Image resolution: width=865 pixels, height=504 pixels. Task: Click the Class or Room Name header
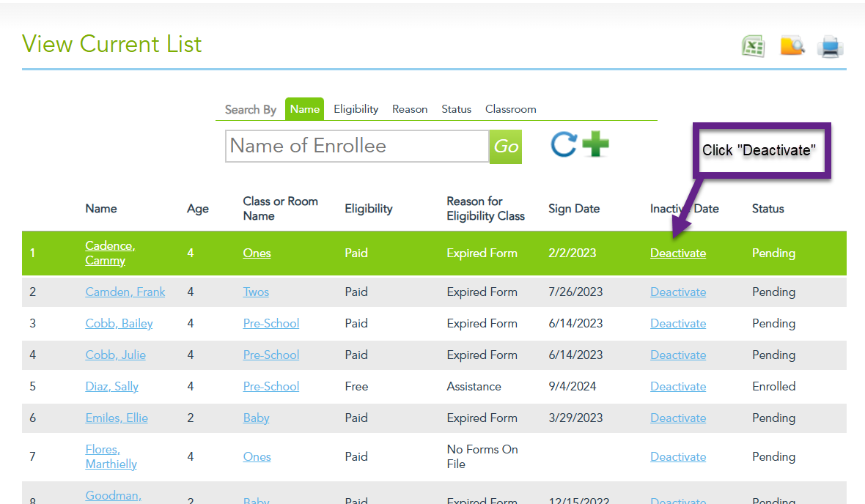point(280,209)
